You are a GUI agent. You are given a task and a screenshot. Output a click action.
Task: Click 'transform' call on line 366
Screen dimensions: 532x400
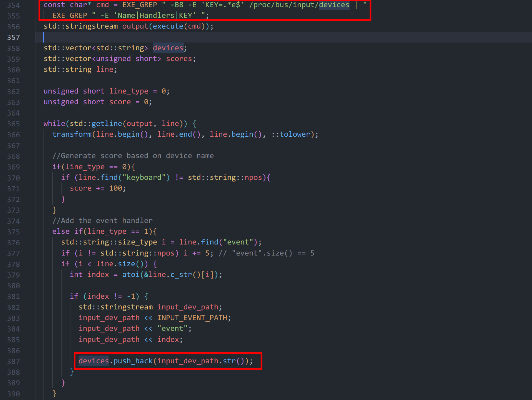(72, 134)
